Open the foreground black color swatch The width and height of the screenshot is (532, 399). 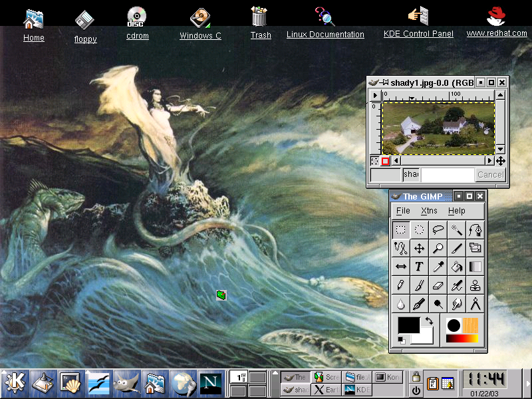(408, 325)
